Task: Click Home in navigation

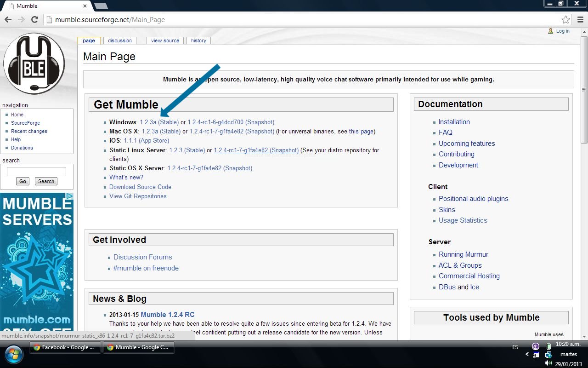Action: point(17,115)
